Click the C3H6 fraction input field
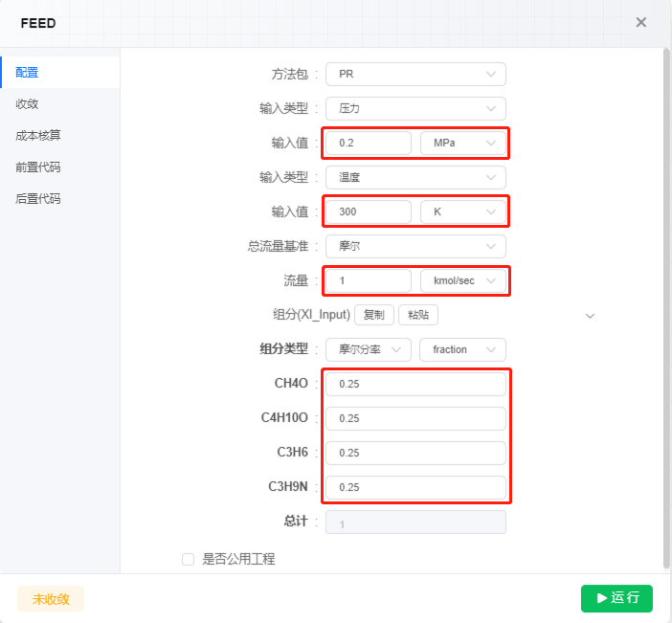The image size is (672, 623). pos(415,453)
